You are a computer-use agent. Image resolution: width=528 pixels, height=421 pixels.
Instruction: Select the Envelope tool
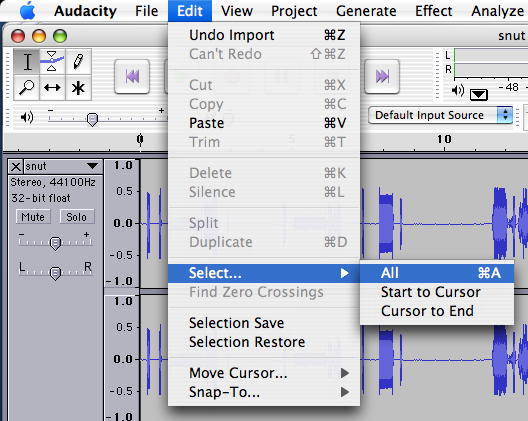pos(52,62)
